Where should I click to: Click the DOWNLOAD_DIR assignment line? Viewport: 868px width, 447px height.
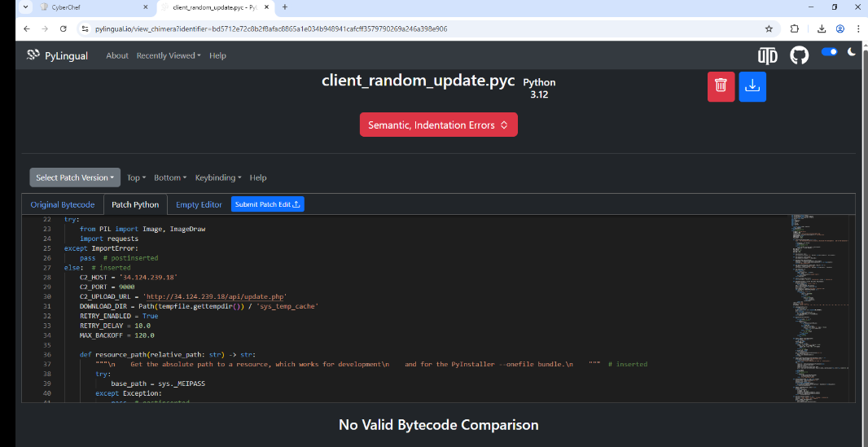point(199,306)
